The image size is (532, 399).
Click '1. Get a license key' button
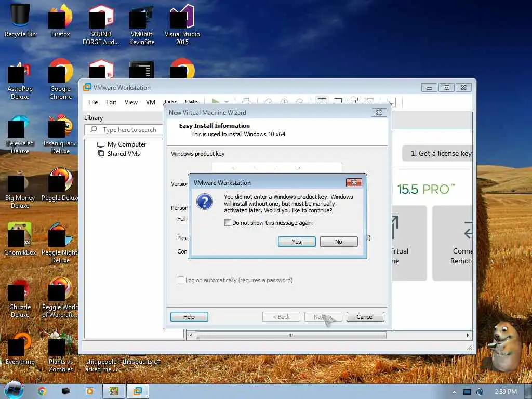(437, 153)
